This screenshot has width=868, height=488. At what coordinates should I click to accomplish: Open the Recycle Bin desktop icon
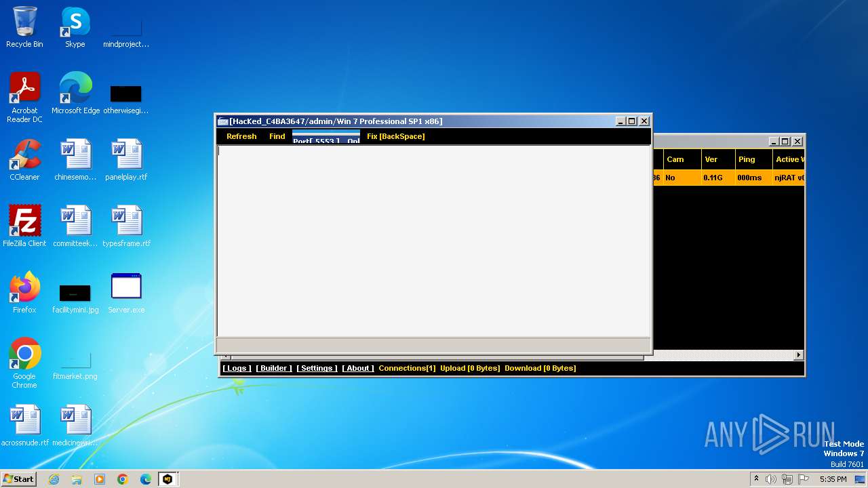(x=24, y=27)
